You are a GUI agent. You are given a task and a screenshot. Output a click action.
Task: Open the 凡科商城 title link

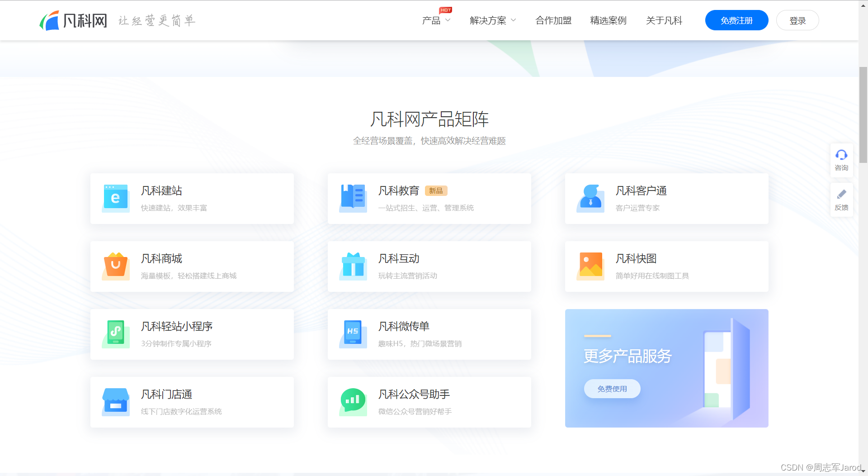tap(161, 259)
